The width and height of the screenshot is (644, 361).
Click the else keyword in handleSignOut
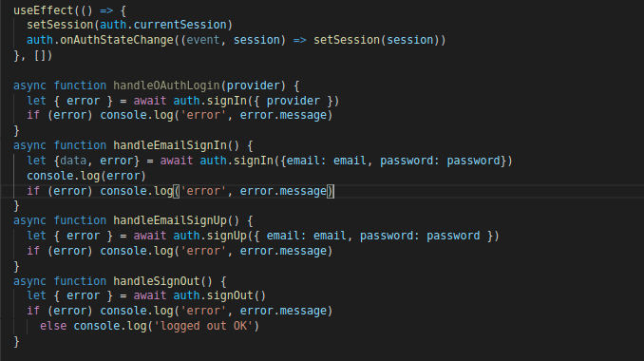click(53, 326)
